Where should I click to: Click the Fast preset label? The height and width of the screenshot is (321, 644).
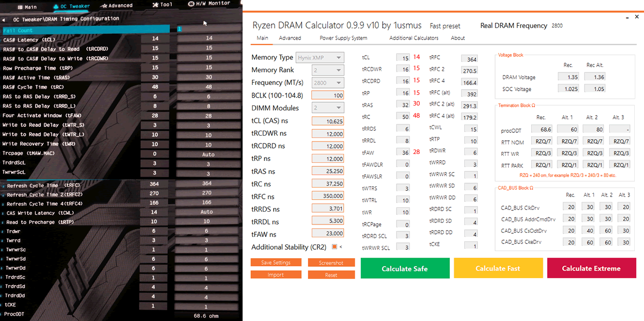point(445,26)
